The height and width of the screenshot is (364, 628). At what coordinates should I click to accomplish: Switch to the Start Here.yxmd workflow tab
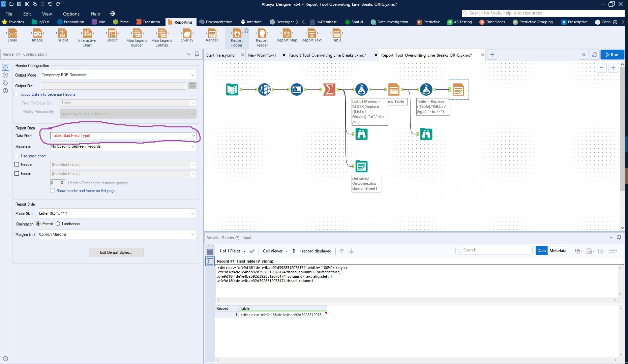(x=221, y=55)
